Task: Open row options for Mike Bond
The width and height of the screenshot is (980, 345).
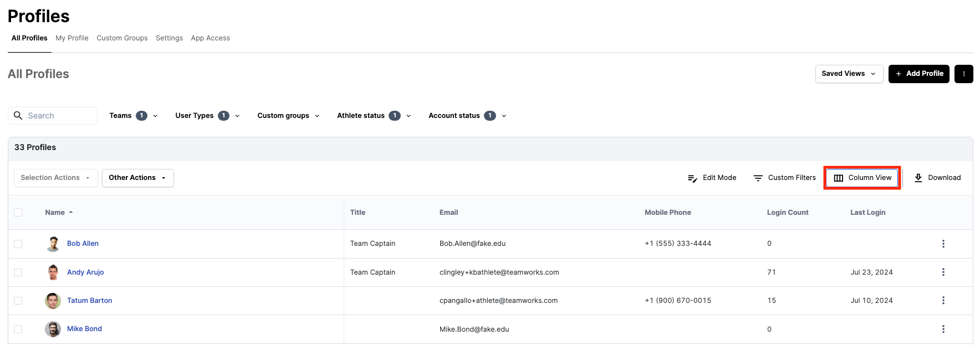Action: point(943,329)
